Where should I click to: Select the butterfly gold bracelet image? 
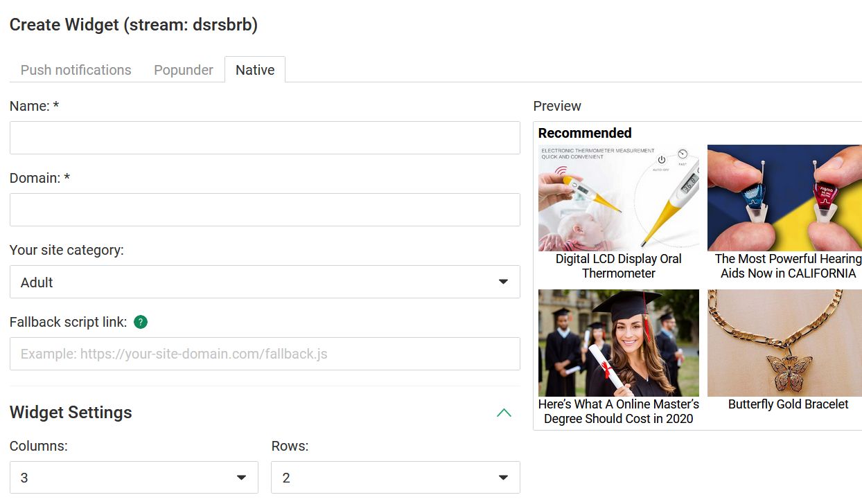pyautogui.click(x=784, y=343)
